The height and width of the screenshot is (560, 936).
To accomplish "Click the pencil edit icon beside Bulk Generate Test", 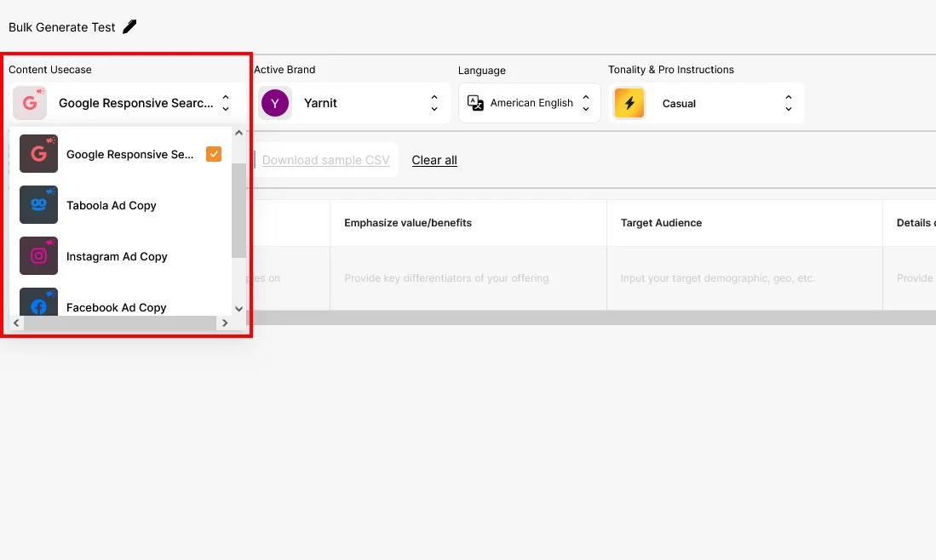I will [x=129, y=27].
